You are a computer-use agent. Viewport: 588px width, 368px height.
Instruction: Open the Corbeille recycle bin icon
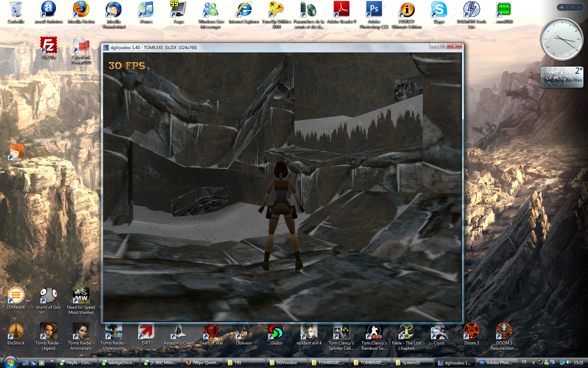(x=16, y=13)
